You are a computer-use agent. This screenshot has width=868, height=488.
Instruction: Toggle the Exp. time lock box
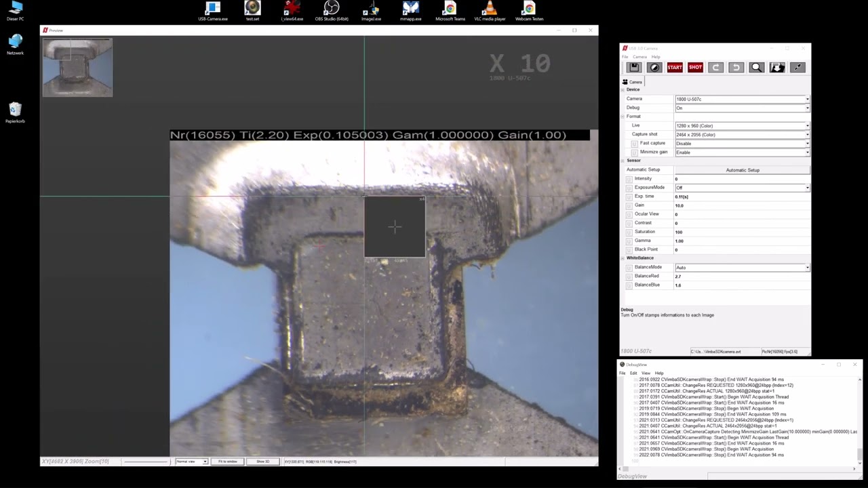click(629, 197)
